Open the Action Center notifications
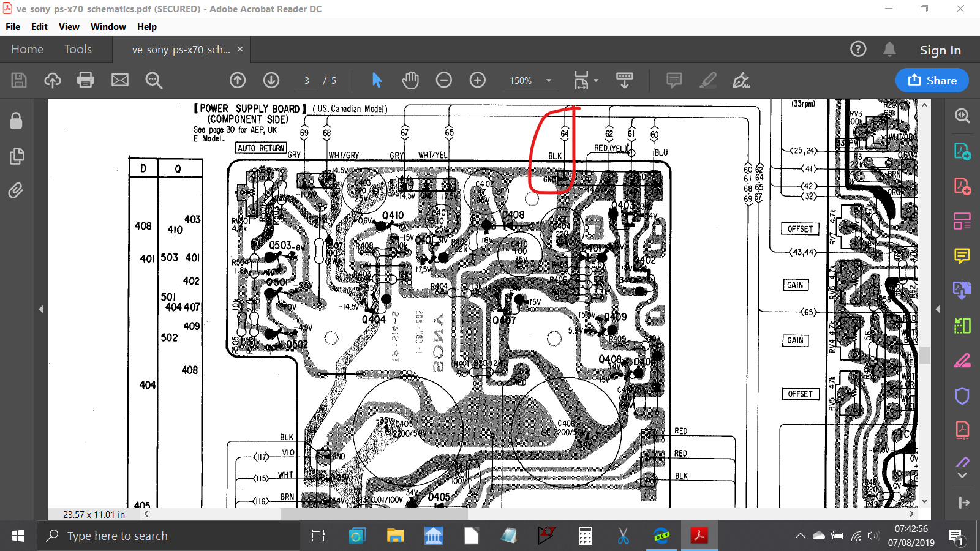The width and height of the screenshot is (980, 551). [956, 537]
